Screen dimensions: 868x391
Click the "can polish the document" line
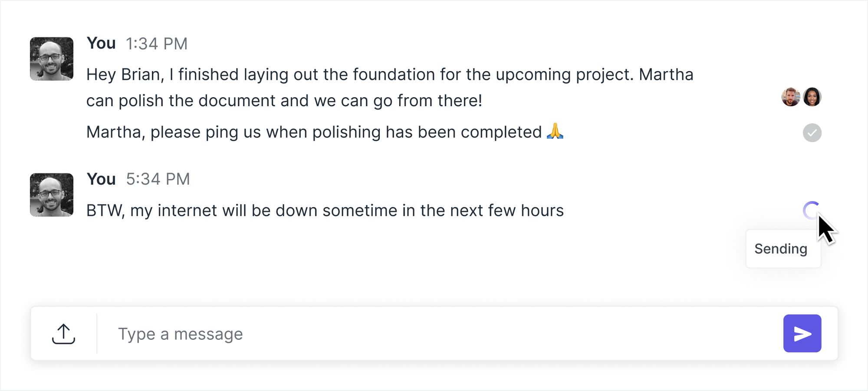coord(284,101)
